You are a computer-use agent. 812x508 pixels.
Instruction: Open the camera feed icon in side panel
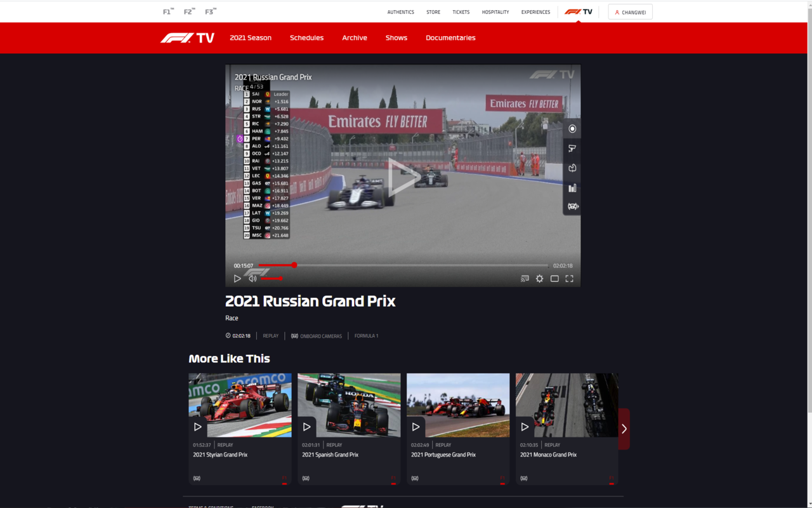point(572,149)
